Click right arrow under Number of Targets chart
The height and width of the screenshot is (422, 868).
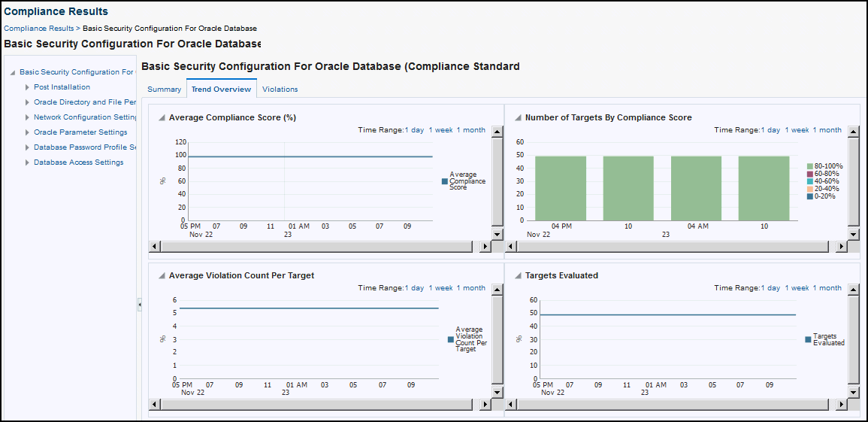842,247
